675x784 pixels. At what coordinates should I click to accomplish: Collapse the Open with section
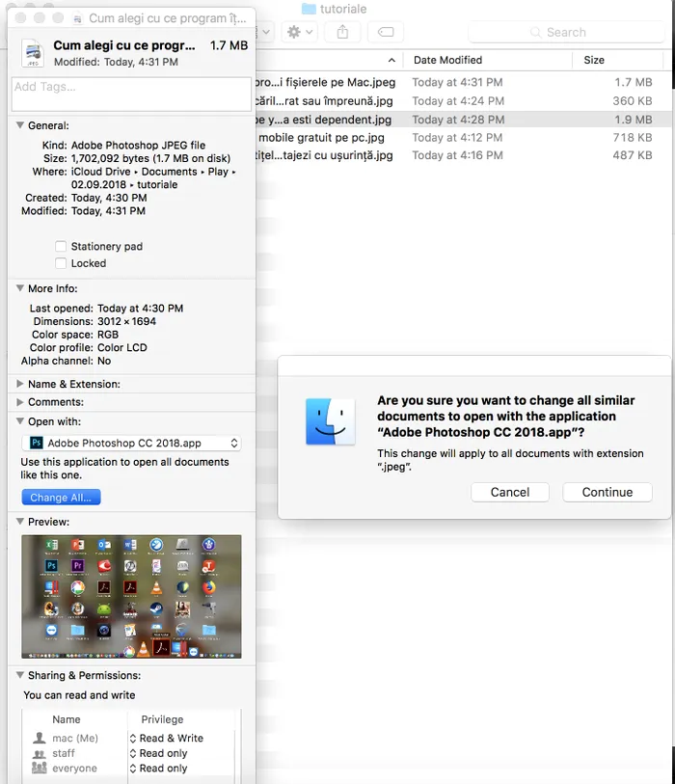(20, 421)
